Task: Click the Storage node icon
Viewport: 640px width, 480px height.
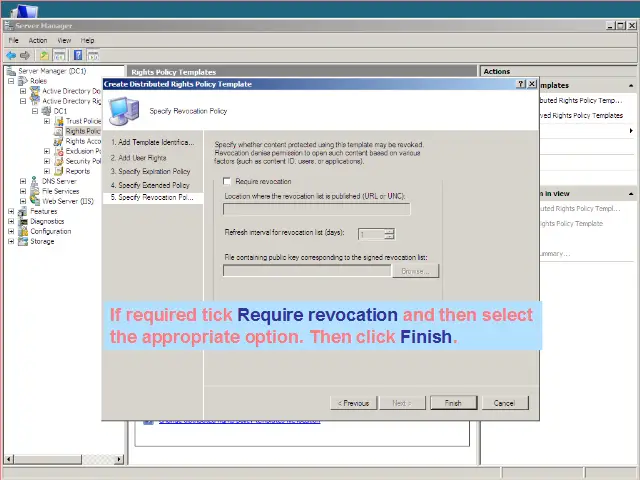Action: [23, 241]
